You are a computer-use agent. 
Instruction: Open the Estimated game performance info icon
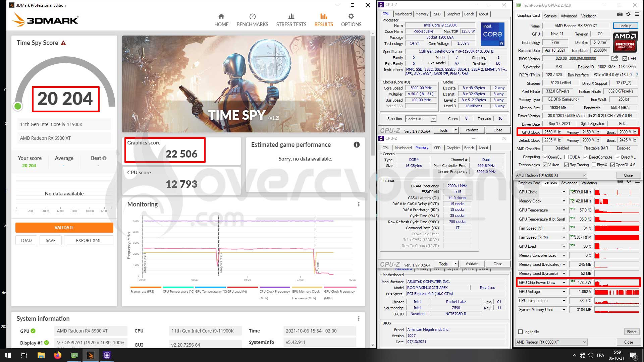pos(357,144)
